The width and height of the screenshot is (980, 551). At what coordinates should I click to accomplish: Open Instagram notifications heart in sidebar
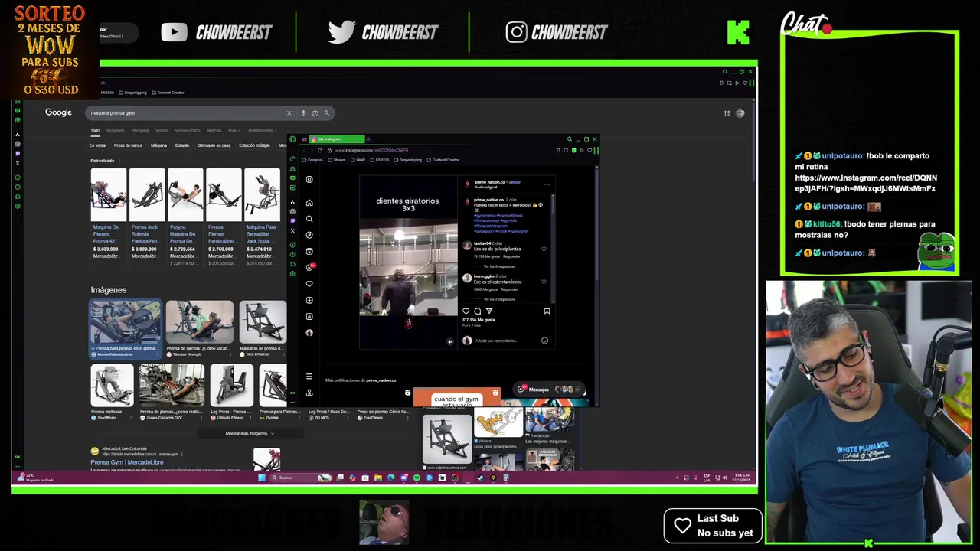309,284
